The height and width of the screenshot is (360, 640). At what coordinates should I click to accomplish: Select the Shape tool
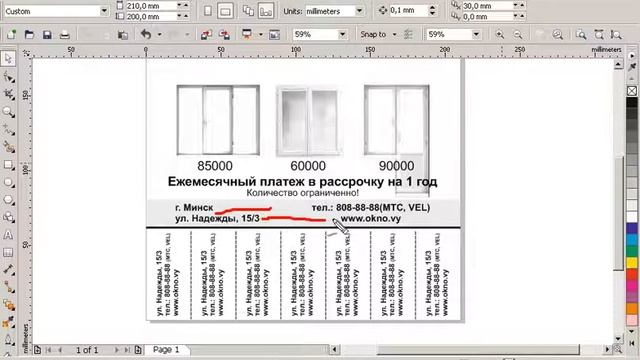(8, 76)
